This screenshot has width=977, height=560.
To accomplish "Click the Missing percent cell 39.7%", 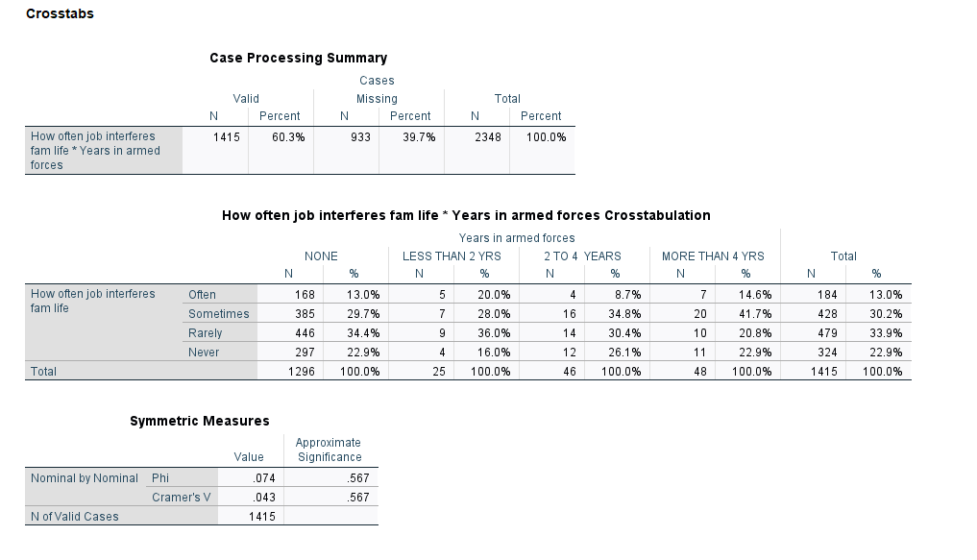I will coord(418,137).
